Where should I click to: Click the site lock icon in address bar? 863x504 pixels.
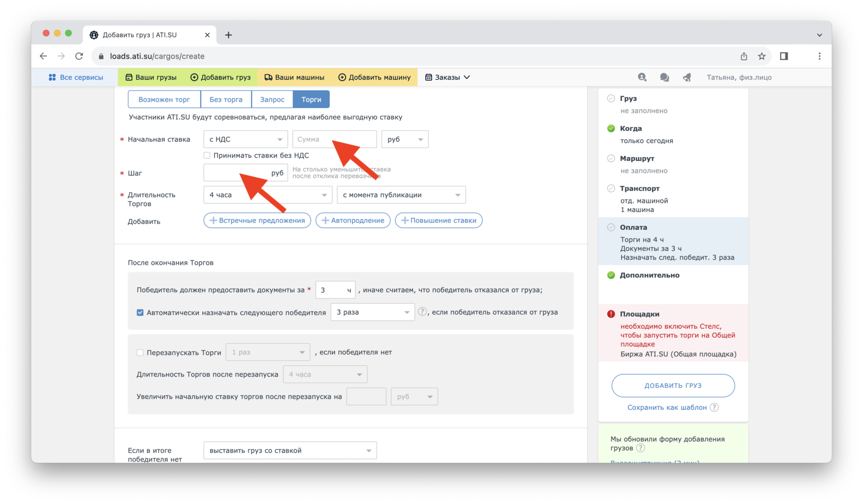tap(101, 56)
